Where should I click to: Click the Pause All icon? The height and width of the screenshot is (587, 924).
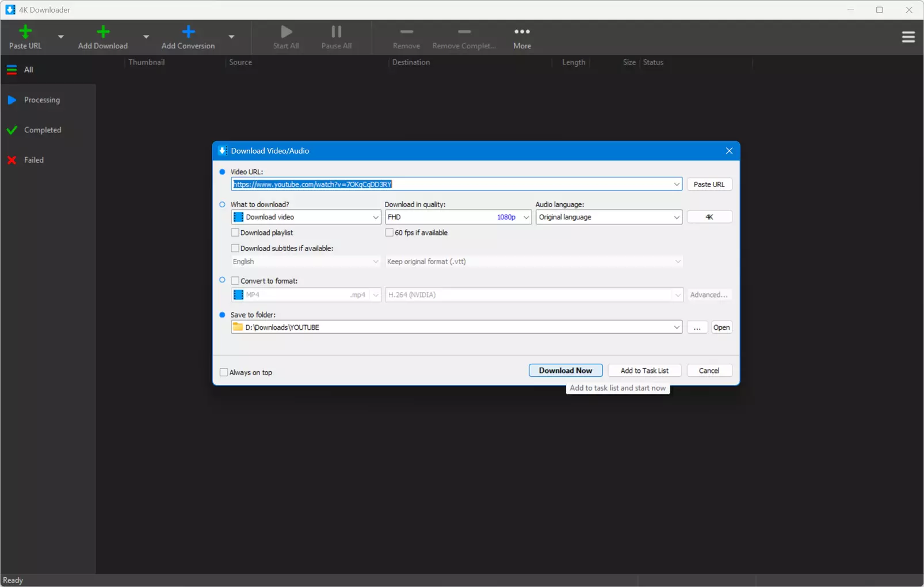pyautogui.click(x=337, y=32)
